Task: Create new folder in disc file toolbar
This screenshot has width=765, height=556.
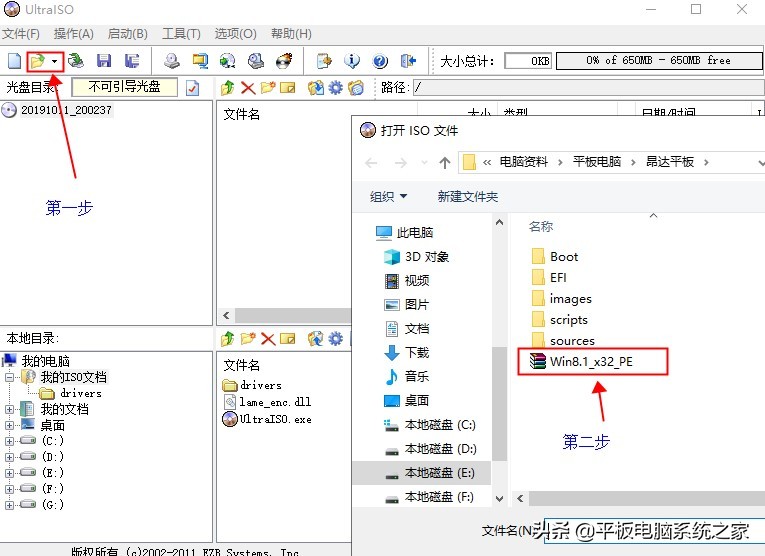Action: 268,88
